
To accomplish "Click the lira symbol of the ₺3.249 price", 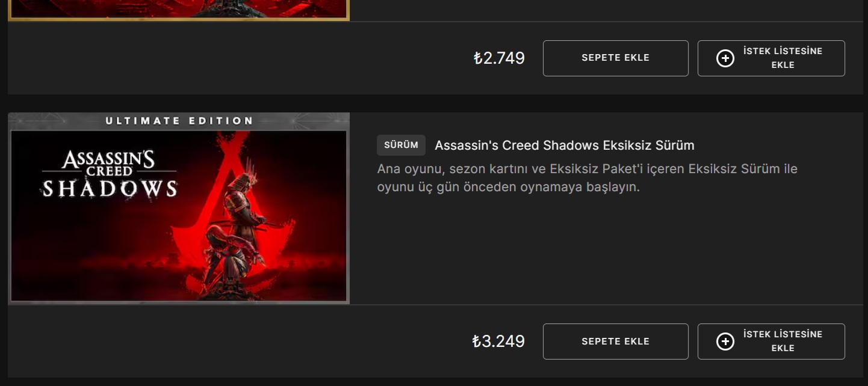I will pyautogui.click(x=477, y=342).
